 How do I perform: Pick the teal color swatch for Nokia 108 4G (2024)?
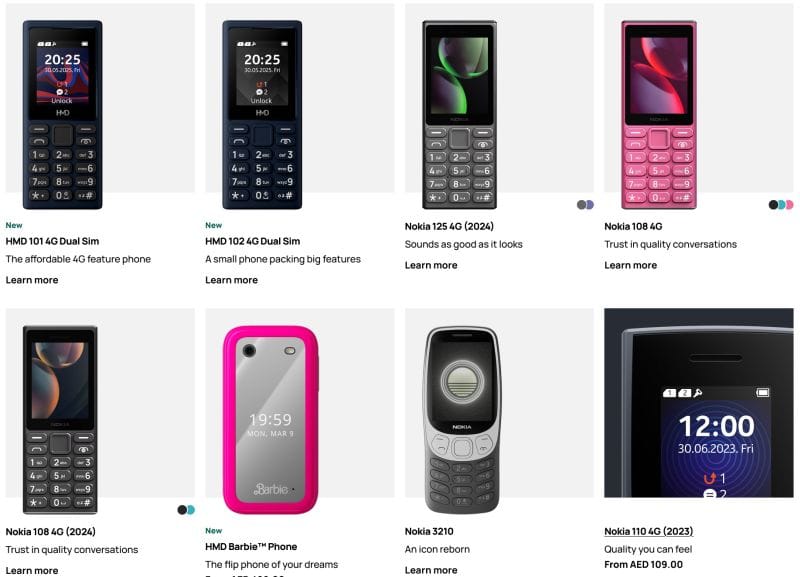[191, 510]
